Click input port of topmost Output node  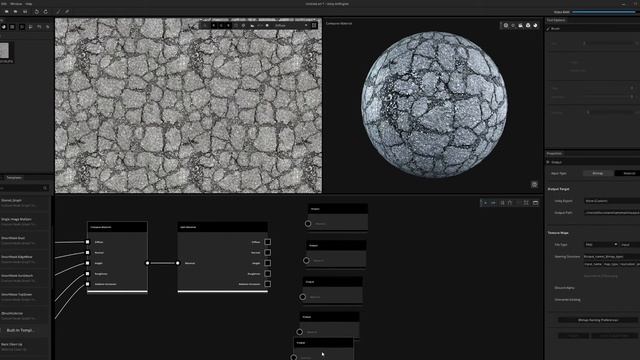pyautogui.click(x=308, y=224)
